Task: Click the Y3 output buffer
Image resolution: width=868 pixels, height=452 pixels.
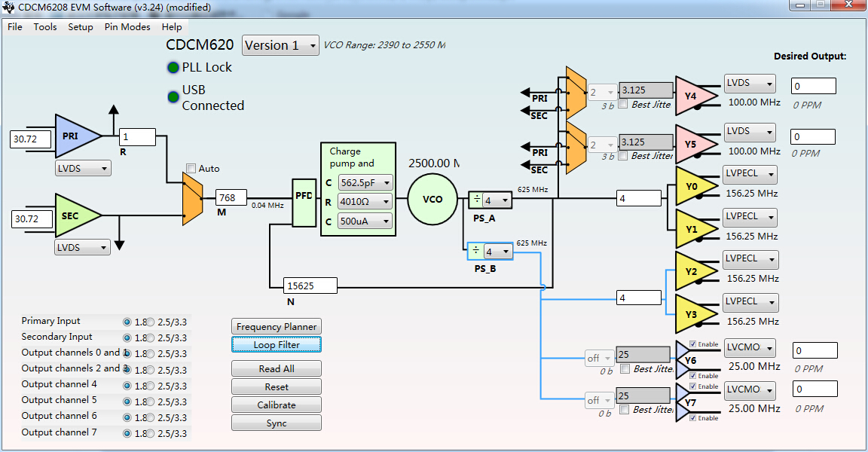Action: click(696, 314)
